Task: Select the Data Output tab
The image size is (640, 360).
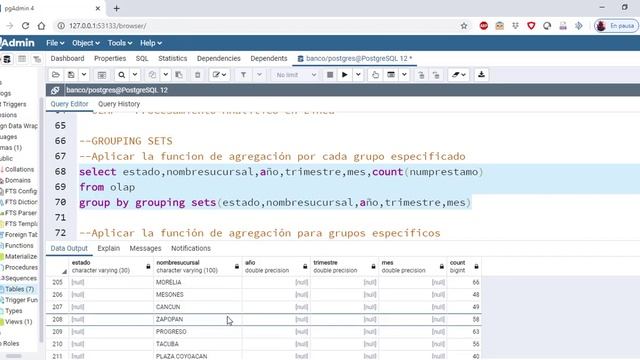Action: (x=69, y=248)
